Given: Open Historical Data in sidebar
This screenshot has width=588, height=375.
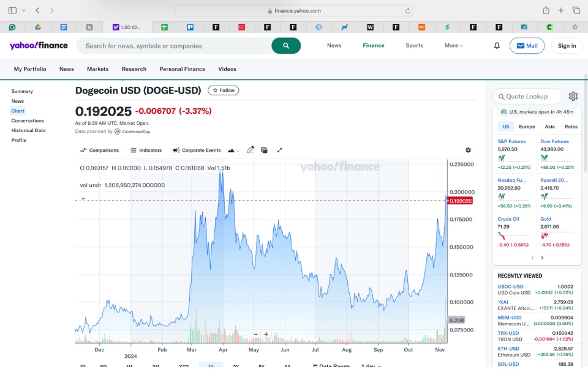Looking at the screenshot, I should click(x=29, y=130).
